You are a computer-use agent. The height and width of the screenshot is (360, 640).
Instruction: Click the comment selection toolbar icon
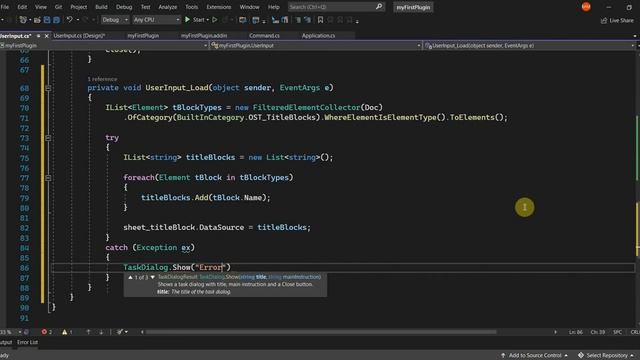click(298, 20)
